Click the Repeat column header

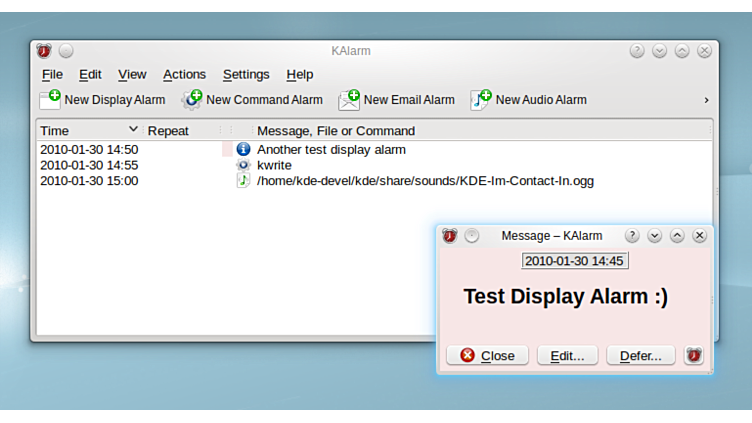click(x=168, y=131)
